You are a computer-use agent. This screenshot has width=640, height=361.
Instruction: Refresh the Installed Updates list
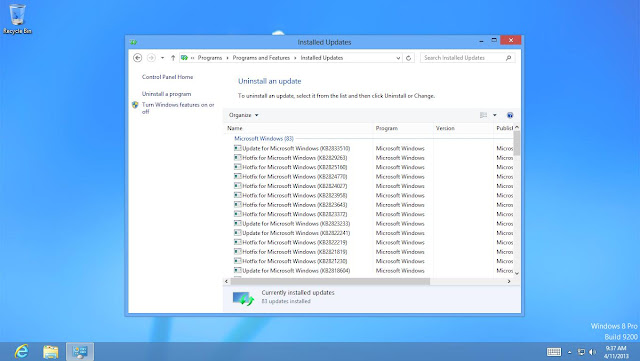pos(409,58)
